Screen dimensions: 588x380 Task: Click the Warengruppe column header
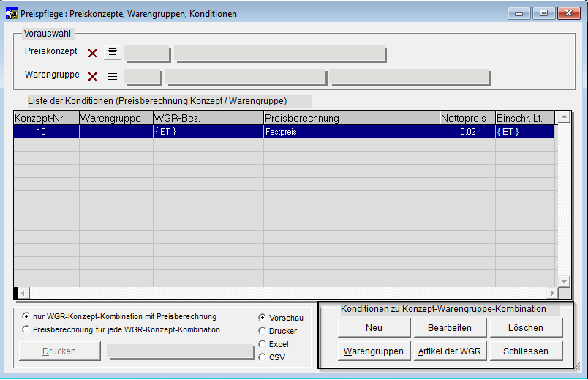click(x=116, y=118)
